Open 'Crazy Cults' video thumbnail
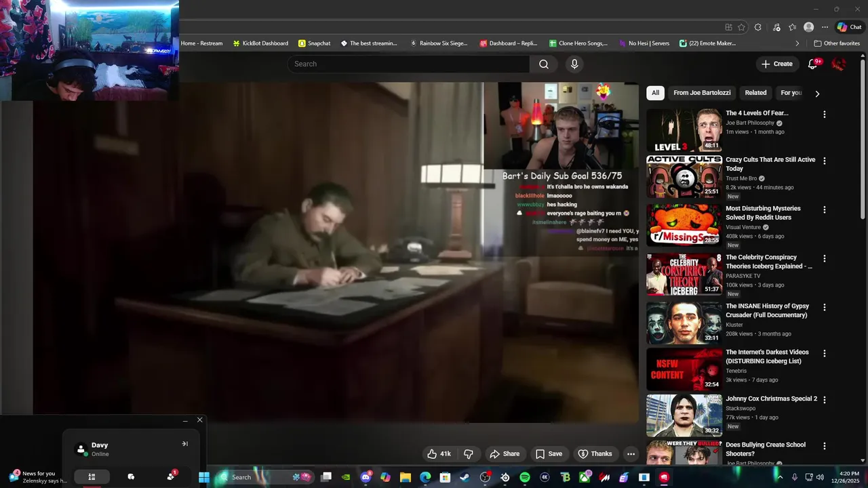868x488 pixels. point(684,177)
